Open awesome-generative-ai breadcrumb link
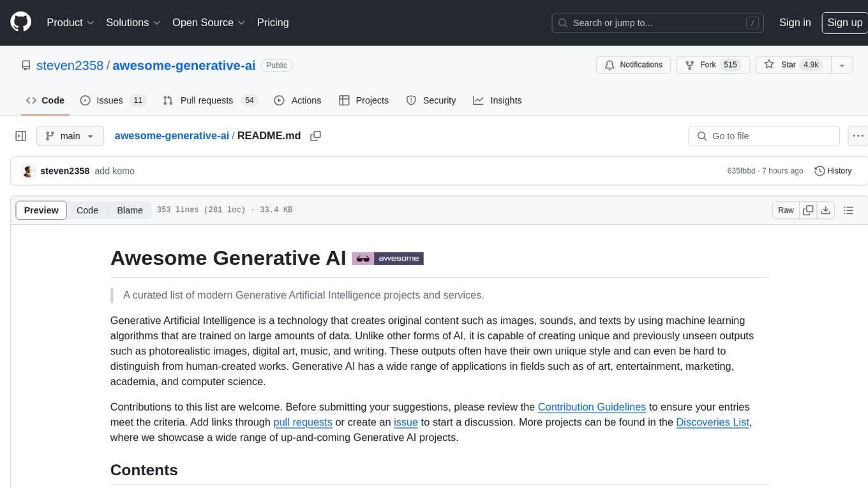868x488 pixels. click(x=172, y=136)
